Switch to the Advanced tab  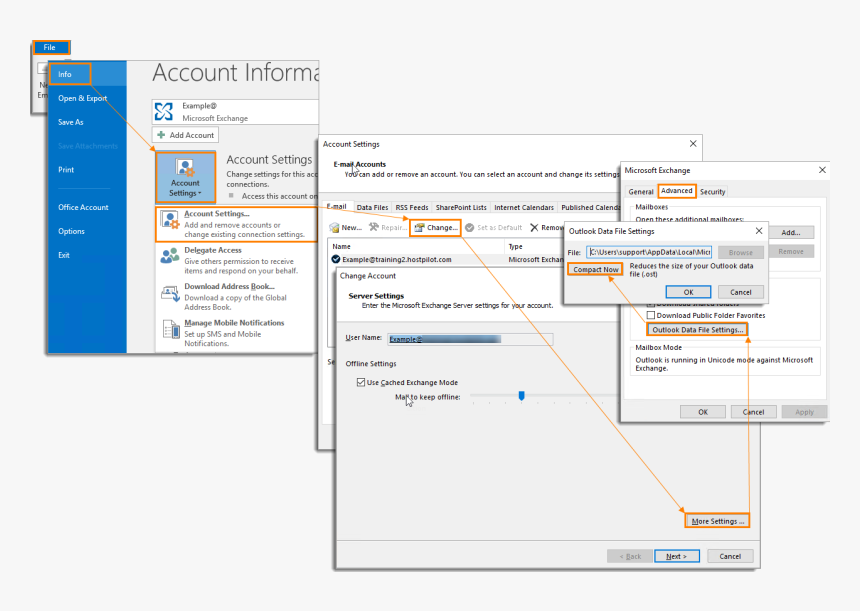(x=676, y=191)
